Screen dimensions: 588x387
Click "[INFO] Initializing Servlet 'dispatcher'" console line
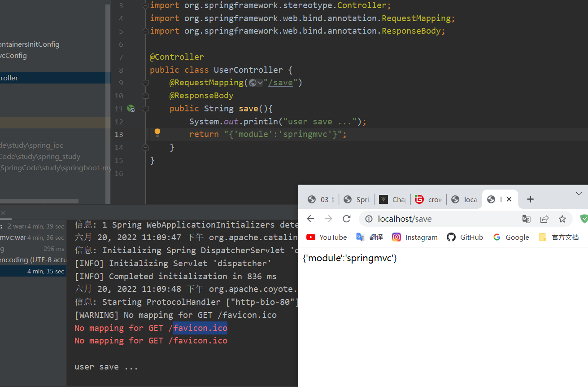click(x=173, y=263)
